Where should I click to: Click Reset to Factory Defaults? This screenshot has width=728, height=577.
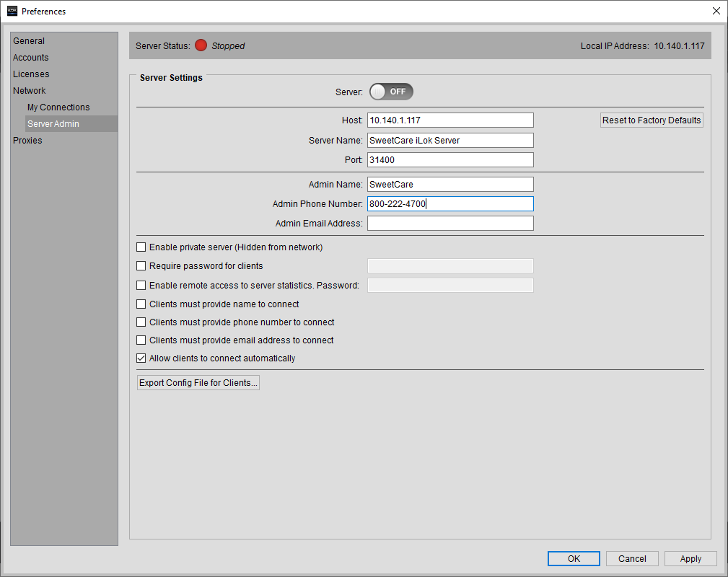[651, 120]
